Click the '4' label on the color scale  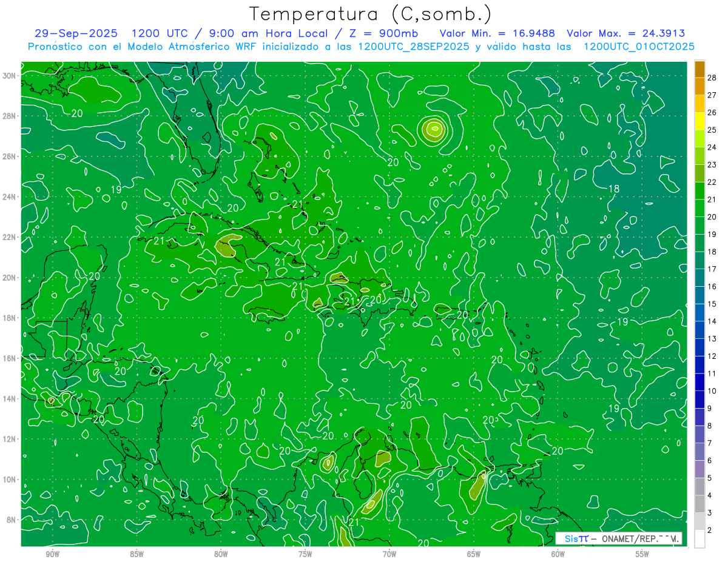[710, 495]
